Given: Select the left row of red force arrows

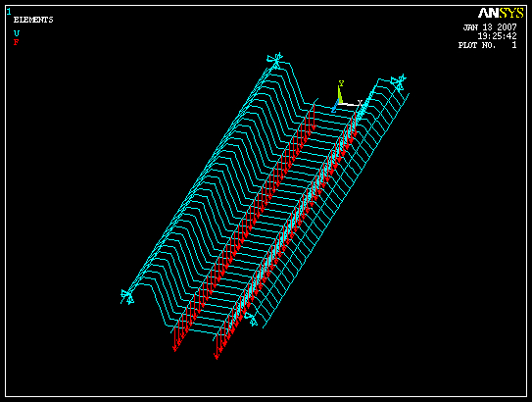Looking at the screenshot, I should pyautogui.click(x=244, y=227).
